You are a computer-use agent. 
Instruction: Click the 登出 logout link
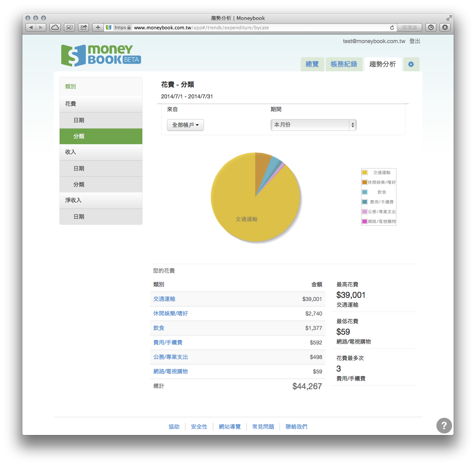click(414, 41)
